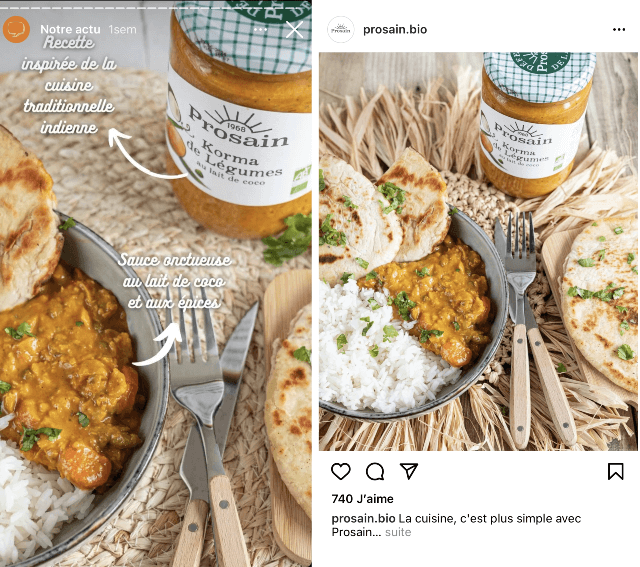This screenshot has width=640, height=567.
Task: Like the post with the heart icon
Action: 340,471
